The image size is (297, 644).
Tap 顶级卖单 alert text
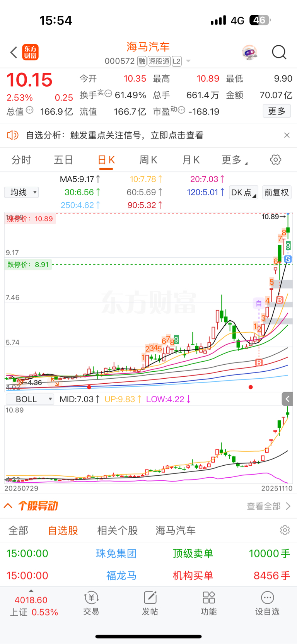[193, 553]
